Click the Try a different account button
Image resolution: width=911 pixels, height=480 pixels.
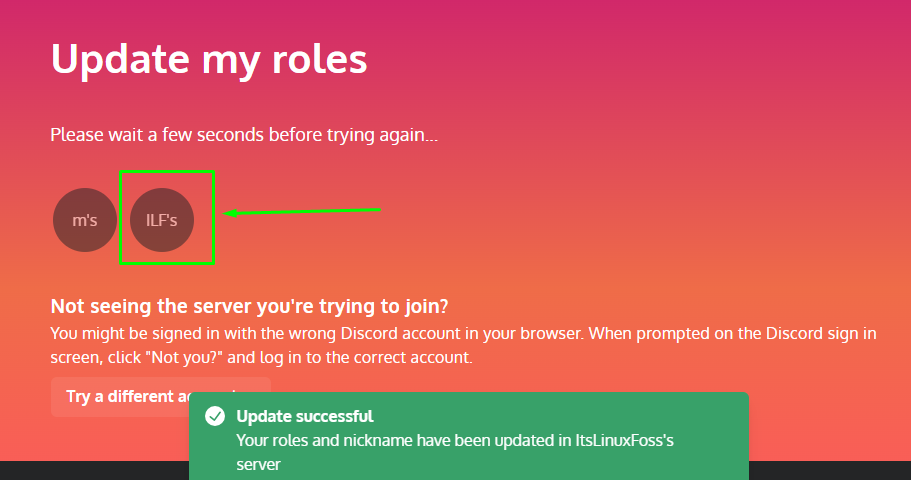tap(161, 396)
